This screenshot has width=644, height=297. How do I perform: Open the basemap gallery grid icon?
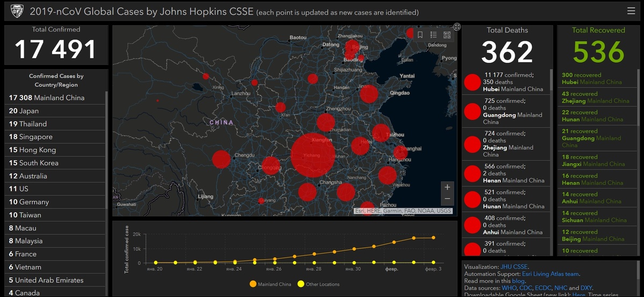click(447, 35)
